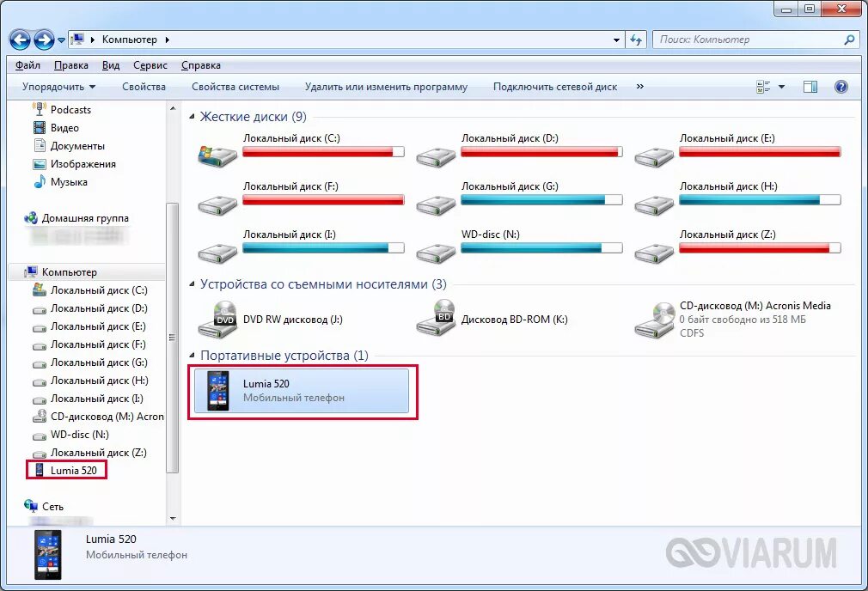
Task: Select Локальный диск (C:) in the tree
Action: [x=90, y=290]
